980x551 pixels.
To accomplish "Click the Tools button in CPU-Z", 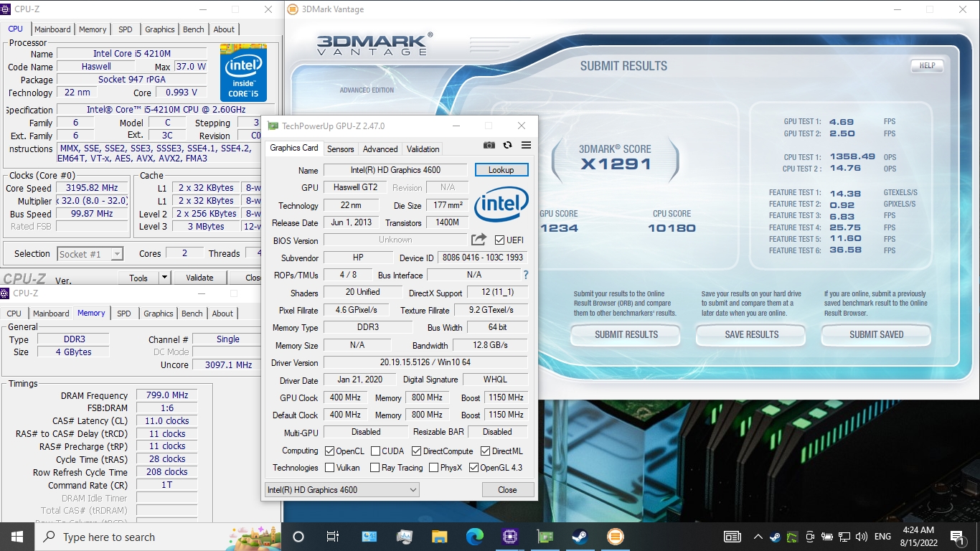I will coord(138,278).
